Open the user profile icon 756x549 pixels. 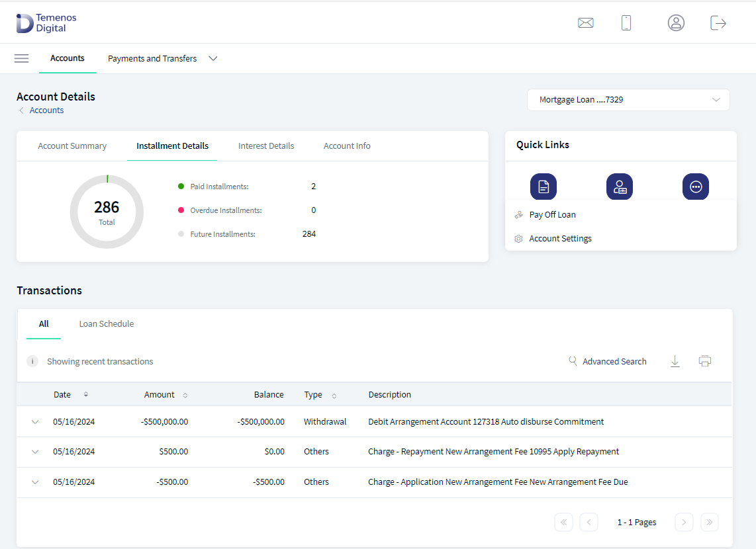pos(675,22)
